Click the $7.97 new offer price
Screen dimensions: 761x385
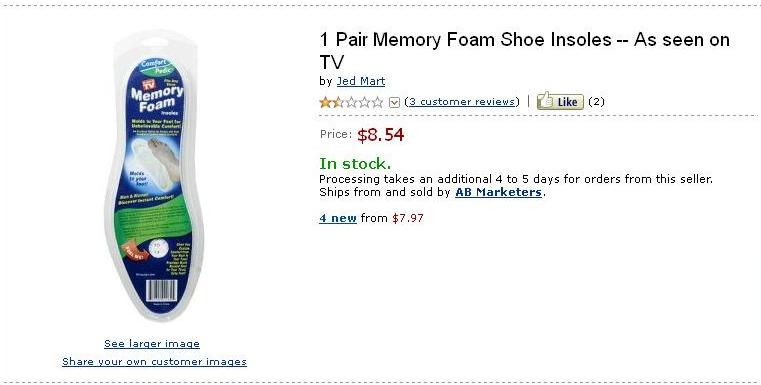click(408, 218)
